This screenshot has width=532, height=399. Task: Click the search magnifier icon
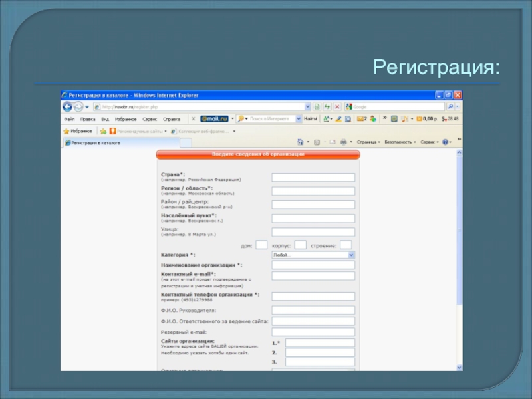coord(451,106)
